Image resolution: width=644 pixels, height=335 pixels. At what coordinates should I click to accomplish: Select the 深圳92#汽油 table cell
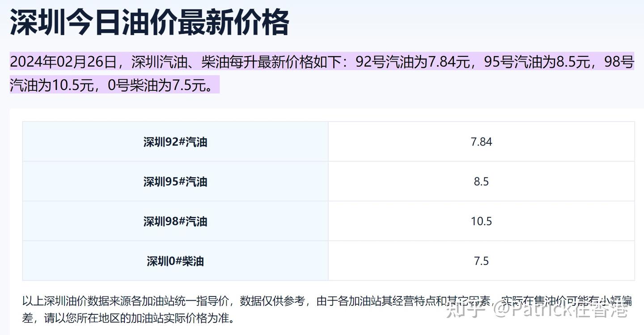pyautogui.click(x=175, y=142)
